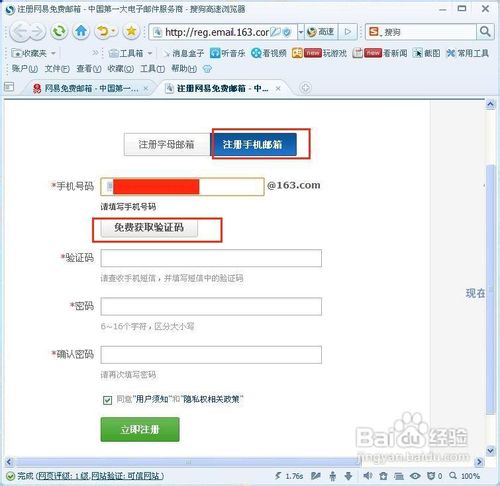Screen dimensions: 500x486
Task: Click the horizontal scrollbar thumb
Action: click(x=188, y=462)
